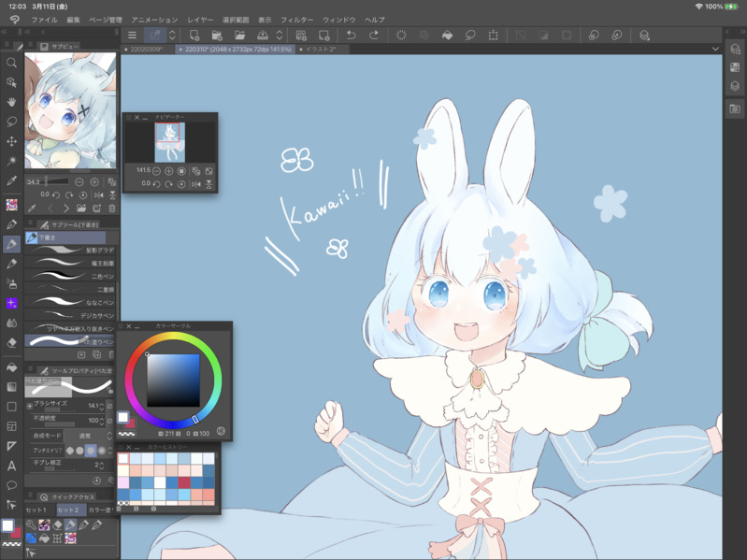Viewport: 747px width, 560px height.
Task: Open the レイヤー menu
Action: pyautogui.click(x=200, y=20)
